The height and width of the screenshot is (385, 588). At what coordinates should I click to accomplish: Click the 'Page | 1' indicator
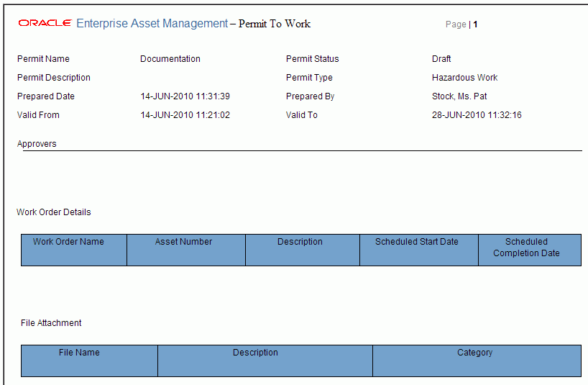[x=461, y=24]
